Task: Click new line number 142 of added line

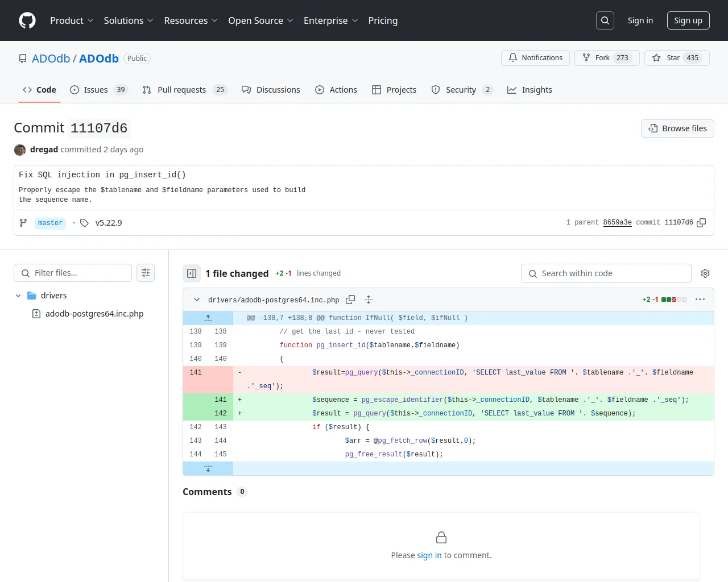Action: click(221, 414)
